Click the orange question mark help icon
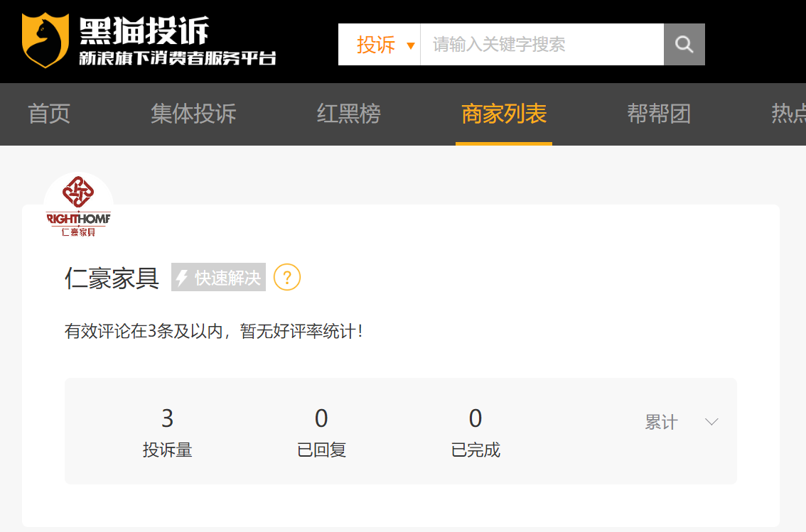This screenshot has height=532, width=806. (x=287, y=277)
